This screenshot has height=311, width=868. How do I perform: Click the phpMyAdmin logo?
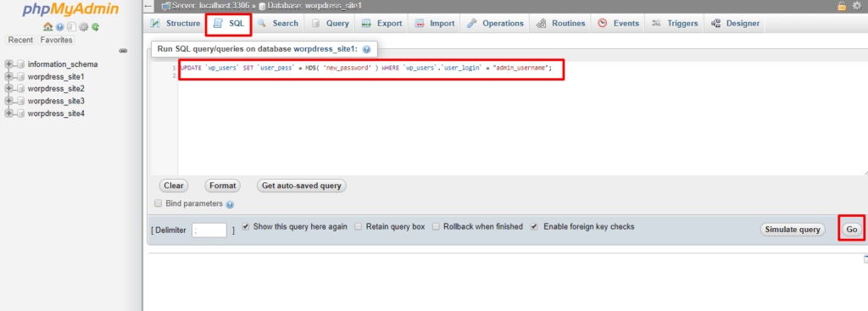71,10
